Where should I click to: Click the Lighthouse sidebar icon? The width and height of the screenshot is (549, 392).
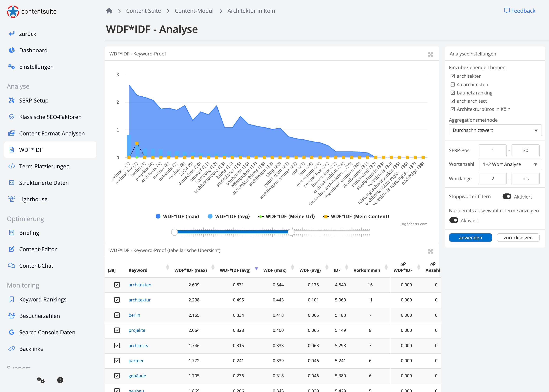(12, 199)
